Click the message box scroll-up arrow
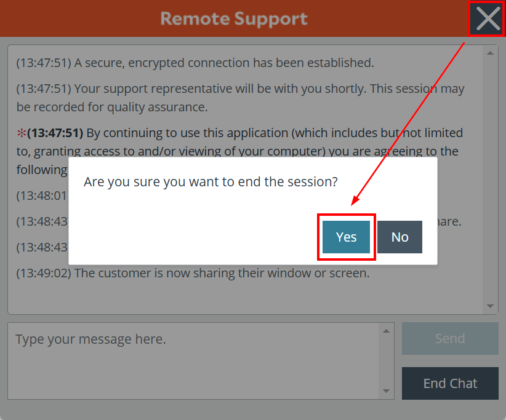This screenshot has width=506, height=420. (387, 331)
